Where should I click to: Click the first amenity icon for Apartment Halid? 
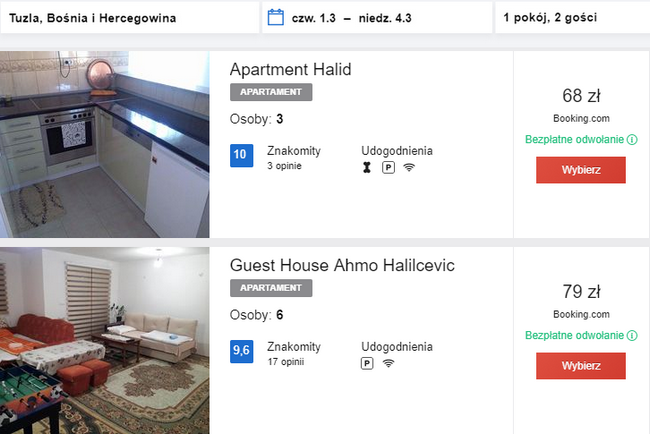coord(368,167)
